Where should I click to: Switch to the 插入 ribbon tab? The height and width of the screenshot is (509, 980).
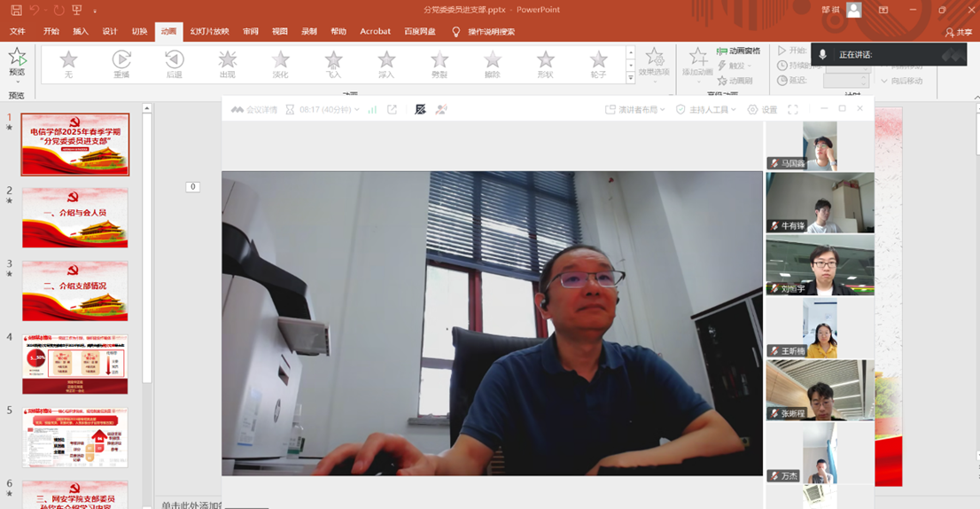click(81, 31)
